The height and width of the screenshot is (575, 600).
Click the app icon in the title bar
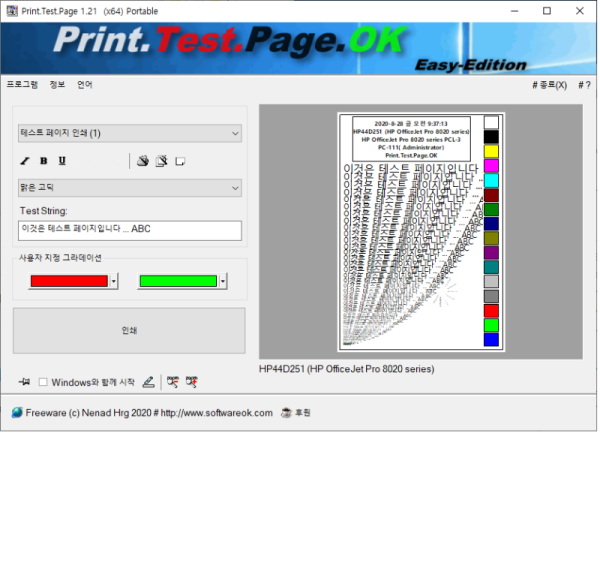pyautogui.click(x=12, y=11)
